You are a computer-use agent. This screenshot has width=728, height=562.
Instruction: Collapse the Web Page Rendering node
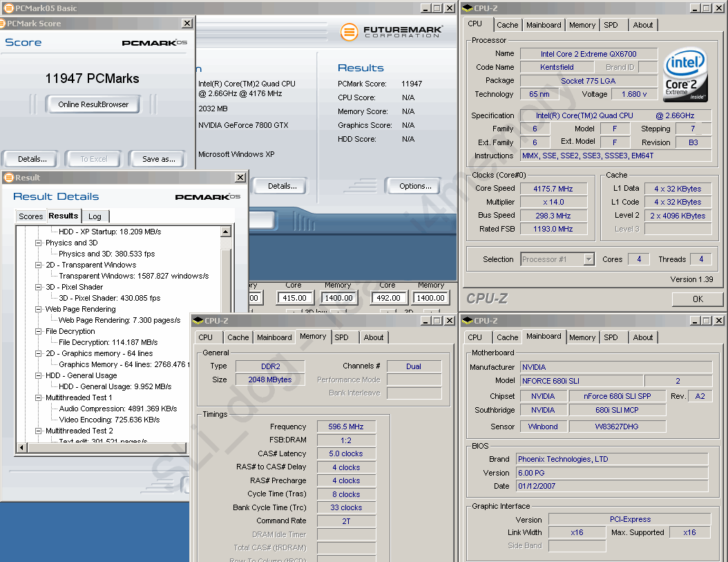click(x=39, y=309)
